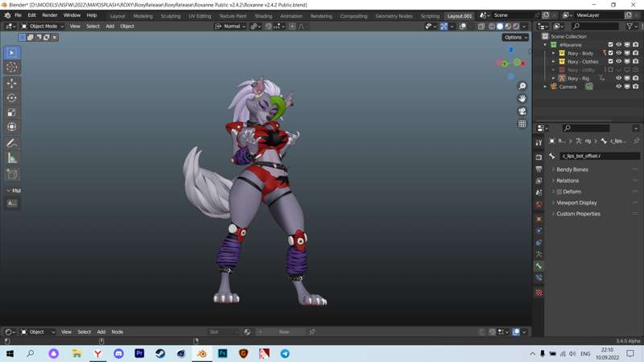Select the Scale tool

[x=12, y=113]
